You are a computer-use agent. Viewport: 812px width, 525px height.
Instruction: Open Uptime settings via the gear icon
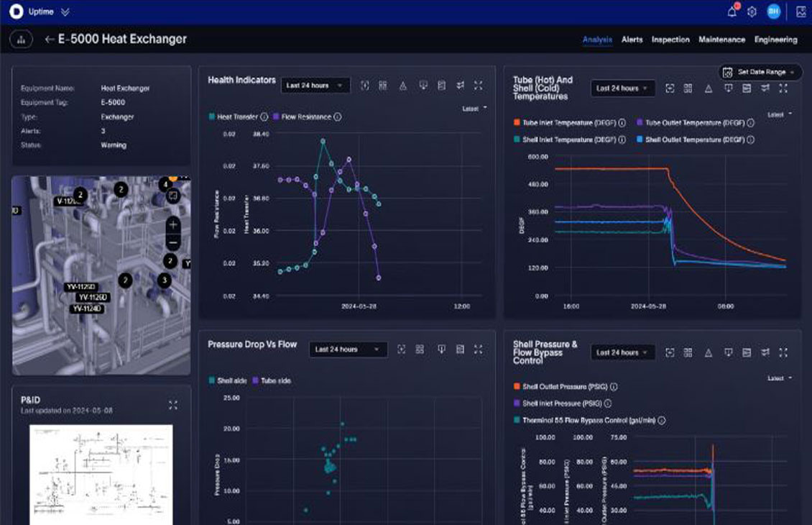pyautogui.click(x=752, y=11)
